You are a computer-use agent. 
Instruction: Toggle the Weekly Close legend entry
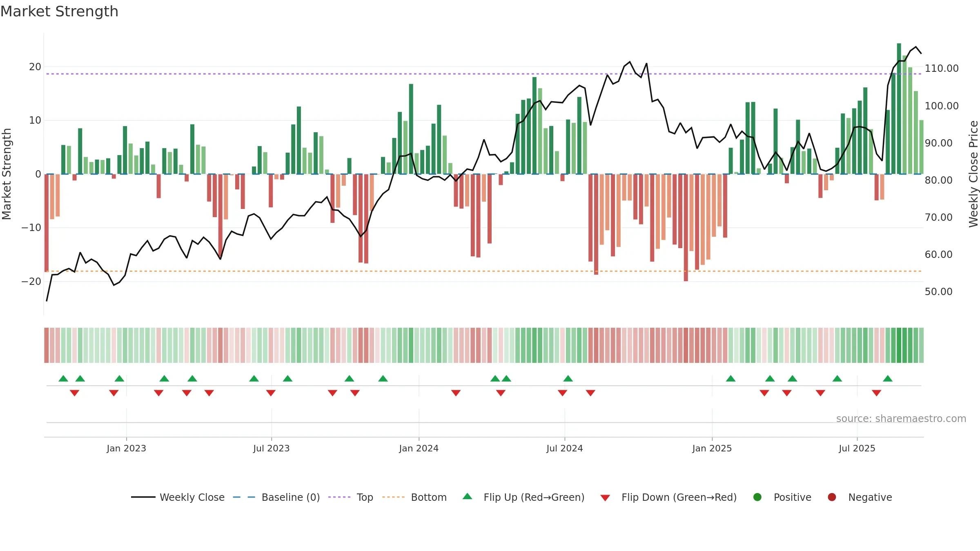click(x=178, y=497)
